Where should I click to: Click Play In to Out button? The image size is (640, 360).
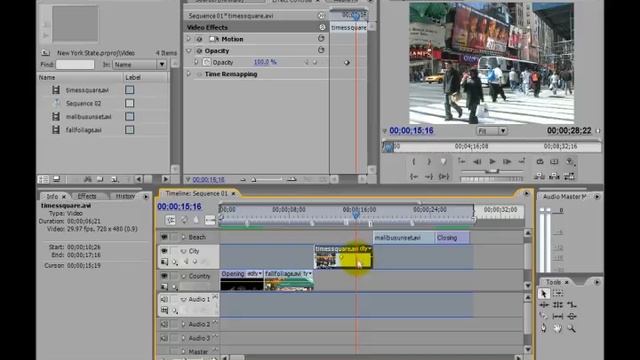(x=444, y=176)
